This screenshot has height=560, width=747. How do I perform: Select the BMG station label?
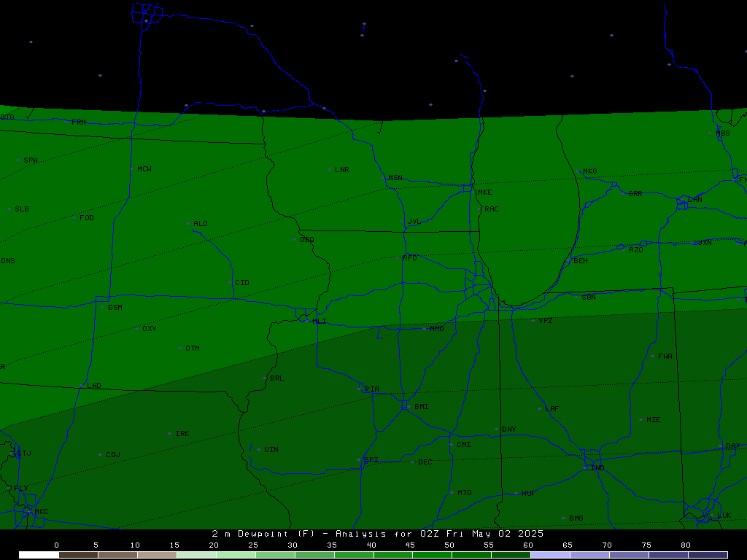(576, 518)
